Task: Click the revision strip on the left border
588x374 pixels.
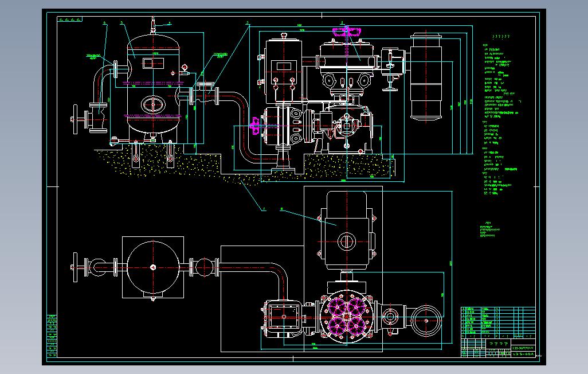Action: point(52,336)
